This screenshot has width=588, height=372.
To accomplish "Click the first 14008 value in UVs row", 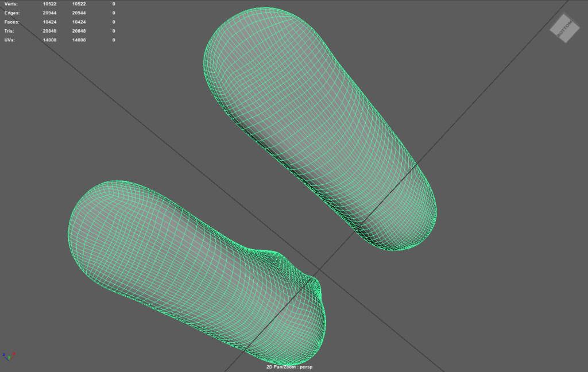I will (x=50, y=40).
